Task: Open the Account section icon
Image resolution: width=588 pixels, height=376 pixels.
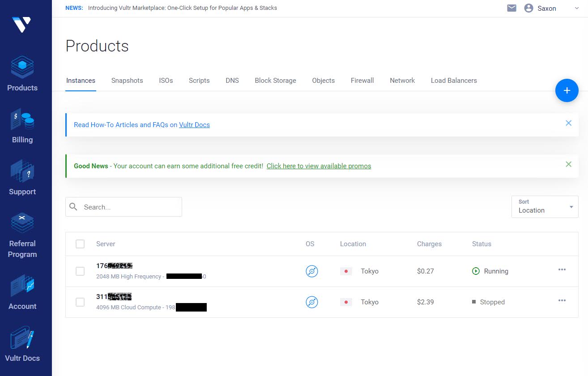Action: [x=22, y=286]
